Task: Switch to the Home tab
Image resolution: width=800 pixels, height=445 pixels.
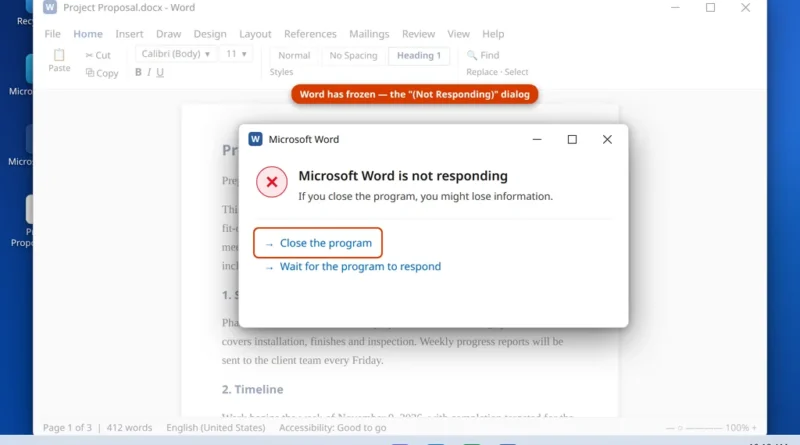Action: [x=88, y=34]
